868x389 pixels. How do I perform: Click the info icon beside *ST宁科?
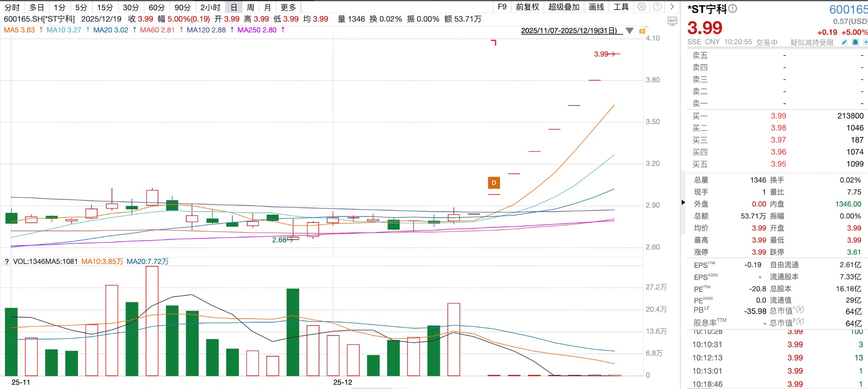point(732,8)
